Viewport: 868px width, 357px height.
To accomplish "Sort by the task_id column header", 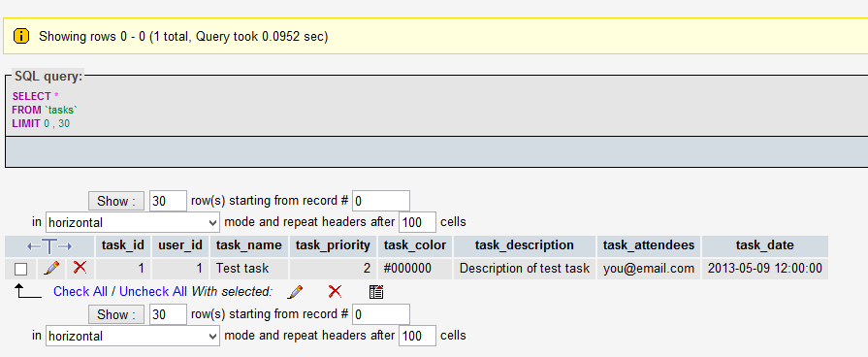I will pos(123,245).
